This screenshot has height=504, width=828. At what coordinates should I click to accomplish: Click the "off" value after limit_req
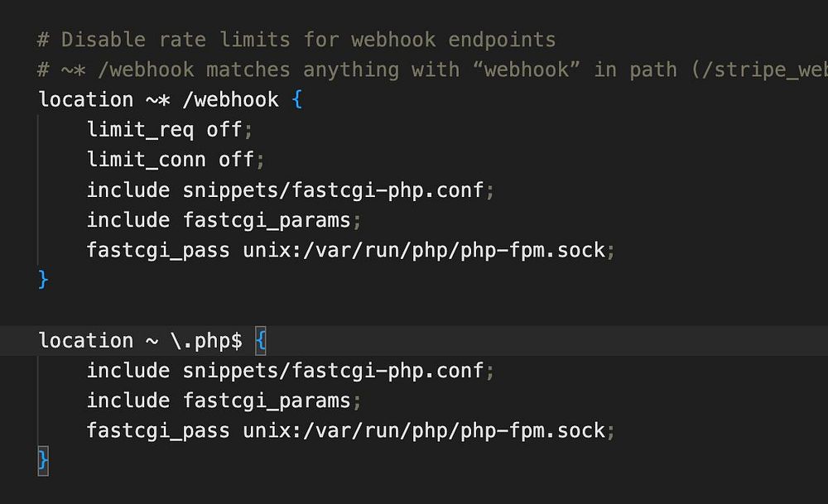[x=224, y=130]
